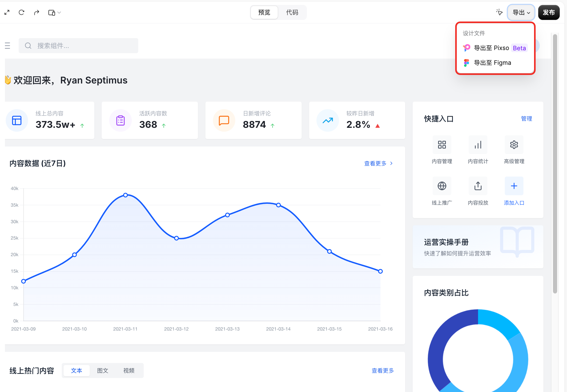Click the share forward arrow icon
Image resolution: width=567 pixels, height=392 pixels.
[37, 12]
